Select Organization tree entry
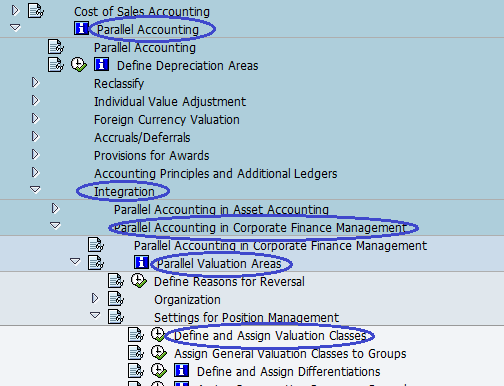This screenshot has height=386, width=504. click(187, 300)
